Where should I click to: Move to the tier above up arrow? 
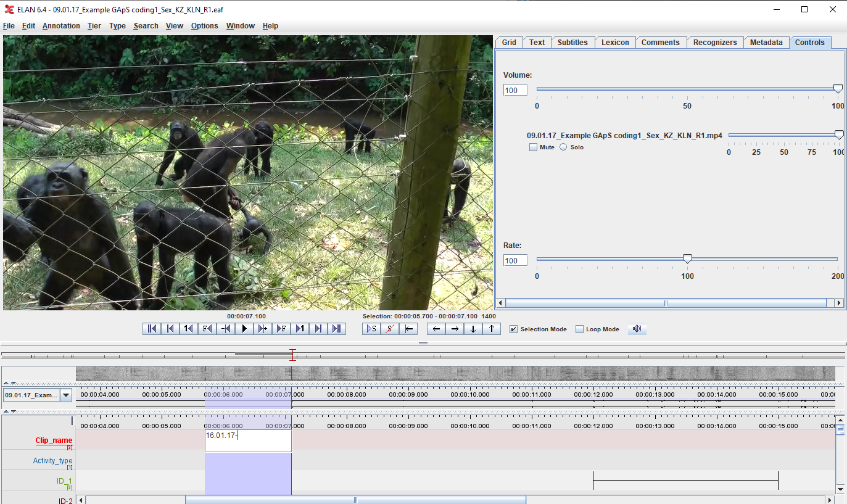coord(492,329)
